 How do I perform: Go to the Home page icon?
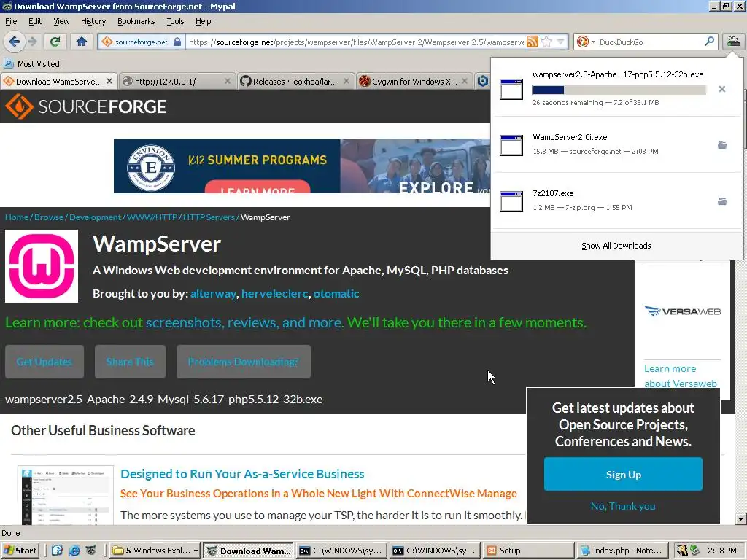coord(82,42)
